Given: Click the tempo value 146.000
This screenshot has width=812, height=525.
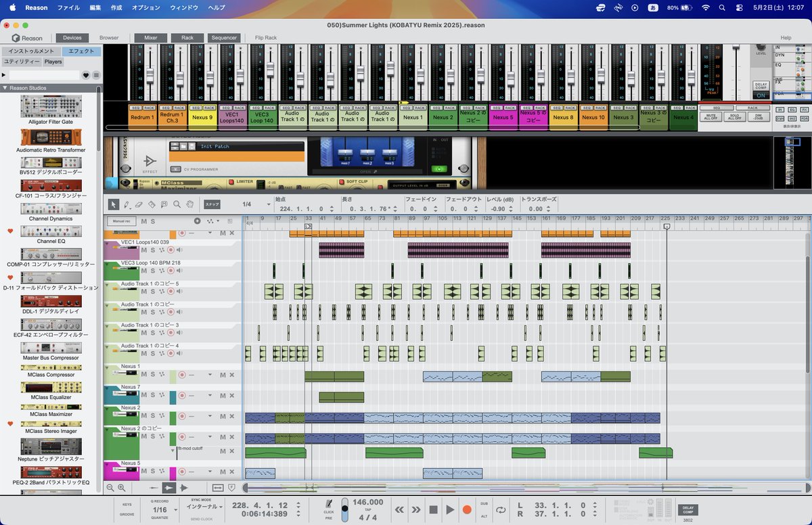Looking at the screenshot, I should (x=368, y=502).
